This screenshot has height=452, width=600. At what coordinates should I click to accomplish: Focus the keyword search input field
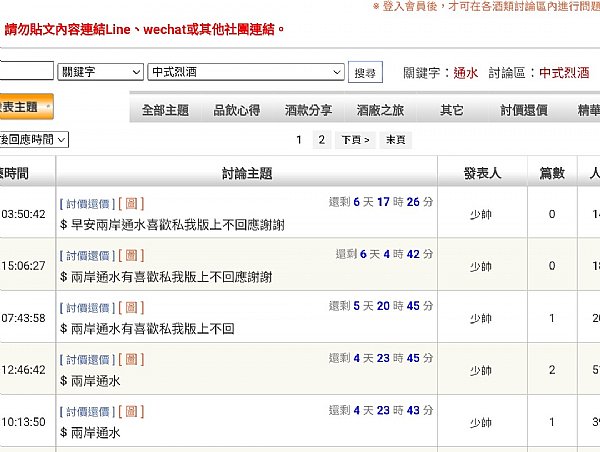(x=26, y=70)
